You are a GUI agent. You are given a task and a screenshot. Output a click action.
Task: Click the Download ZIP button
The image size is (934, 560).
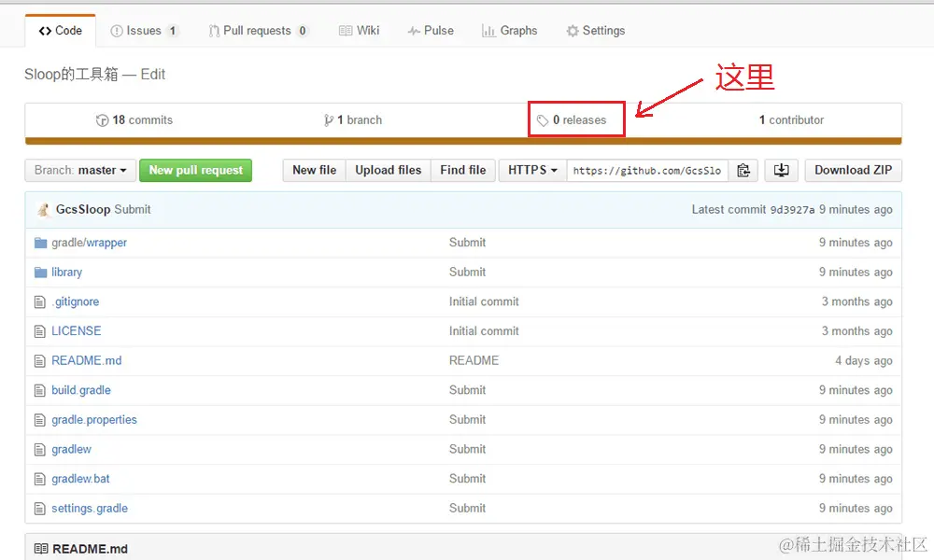tap(853, 170)
